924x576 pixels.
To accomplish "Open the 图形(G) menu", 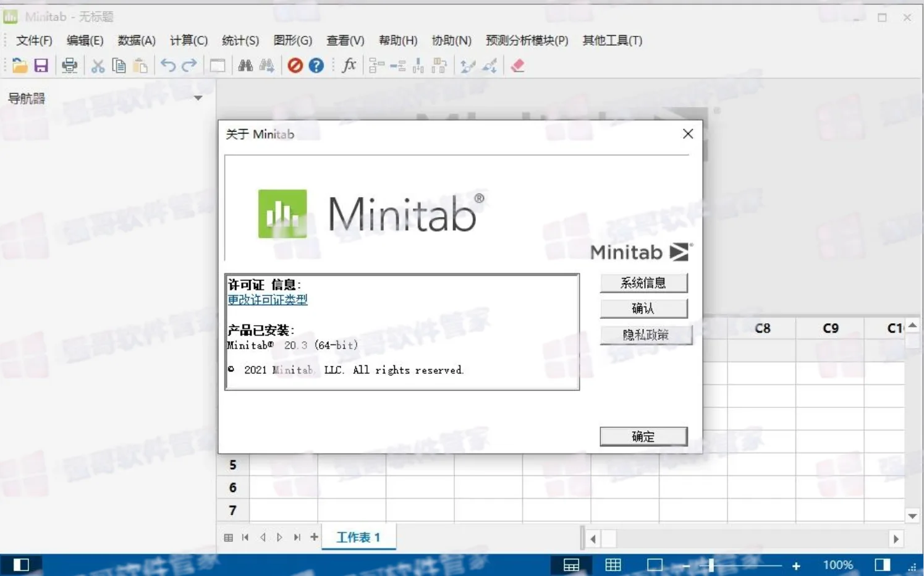I will [x=293, y=41].
